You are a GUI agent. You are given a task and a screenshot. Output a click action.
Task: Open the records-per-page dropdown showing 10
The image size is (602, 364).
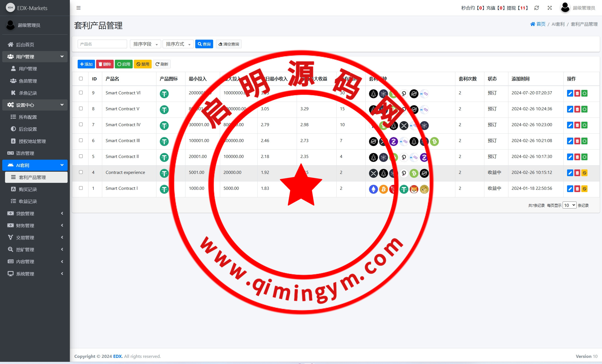569,205
